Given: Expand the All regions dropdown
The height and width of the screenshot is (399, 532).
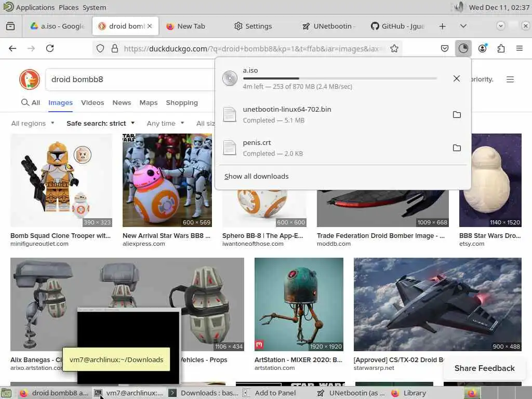Looking at the screenshot, I should click(33, 124).
